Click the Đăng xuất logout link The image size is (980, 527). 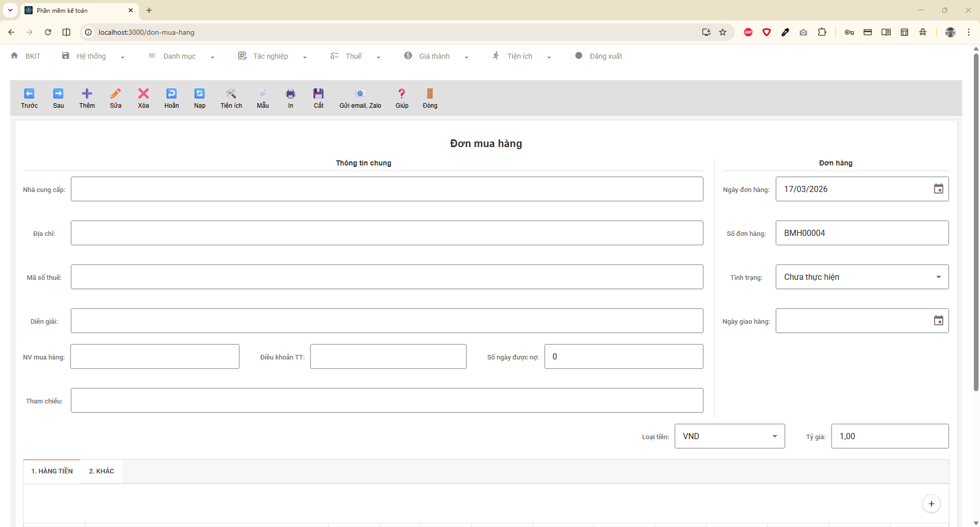pos(605,56)
